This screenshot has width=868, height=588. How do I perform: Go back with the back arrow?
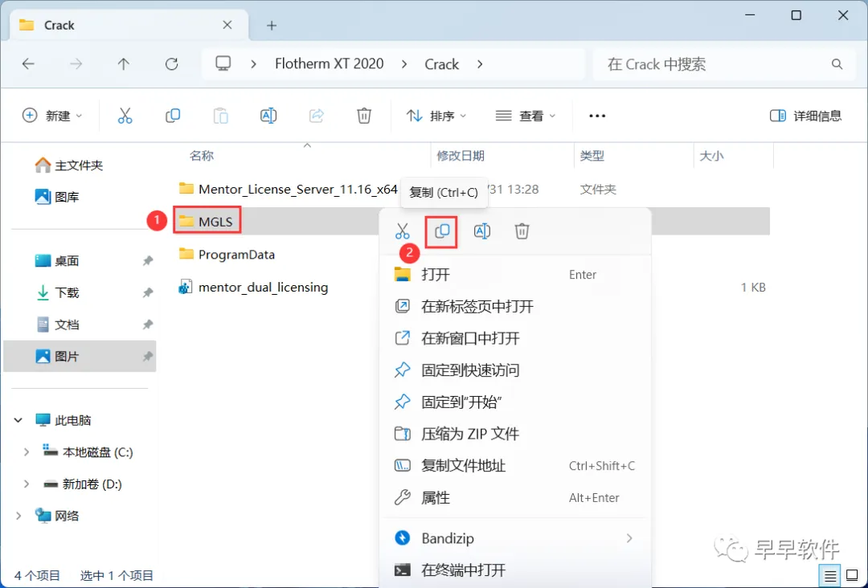coord(28,64)
